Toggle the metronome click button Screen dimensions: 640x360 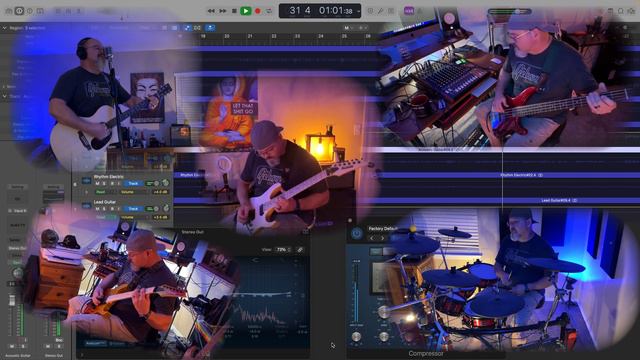[420, 11]
